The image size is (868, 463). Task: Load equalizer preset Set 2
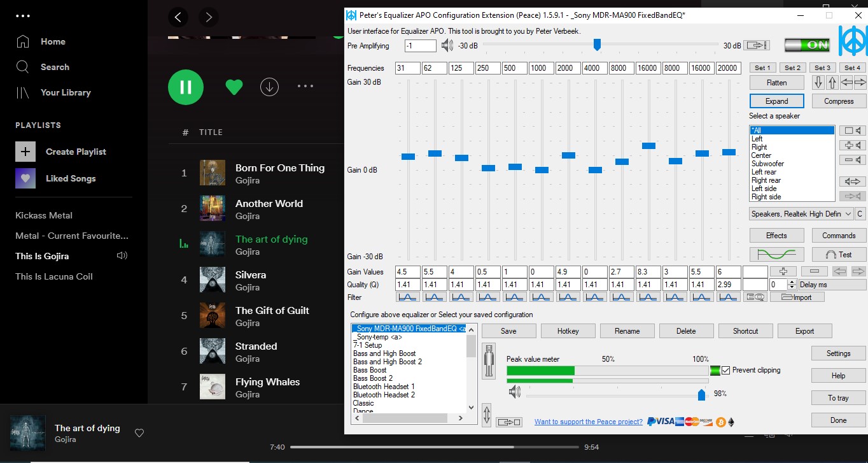click(x=792, y=68)
